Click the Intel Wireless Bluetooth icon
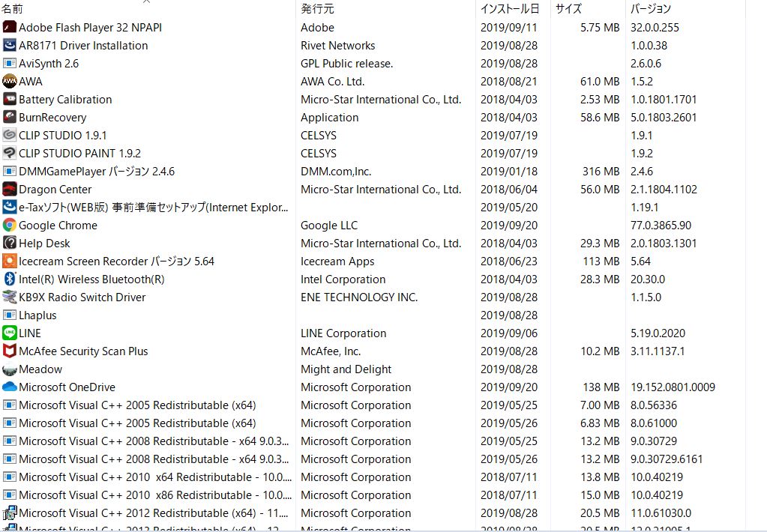767x532 pixels. click(10, 279)
